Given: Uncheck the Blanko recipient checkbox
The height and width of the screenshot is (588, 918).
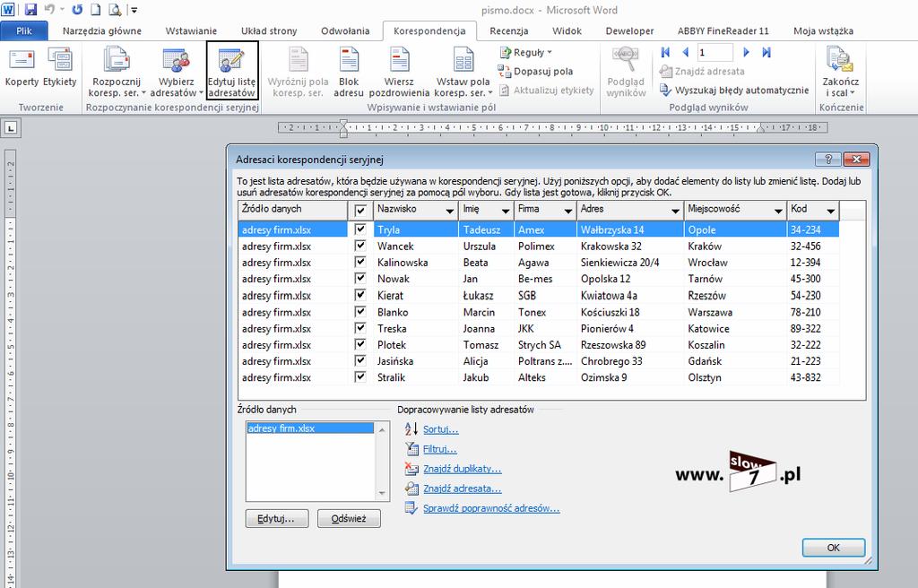Looking at the screenshot, I should (x=360, y=311).
